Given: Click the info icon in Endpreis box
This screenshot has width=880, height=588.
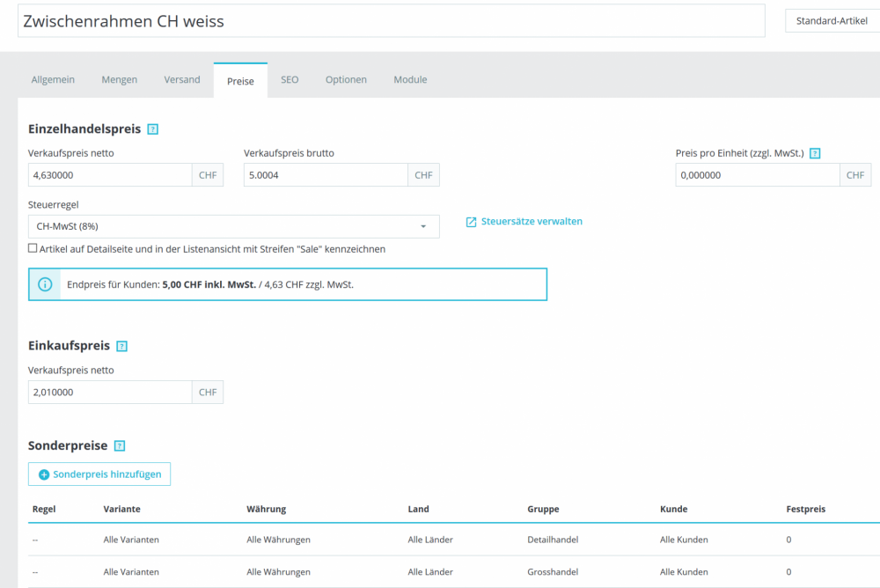Looking at the screenshot, I should (45, 284).
